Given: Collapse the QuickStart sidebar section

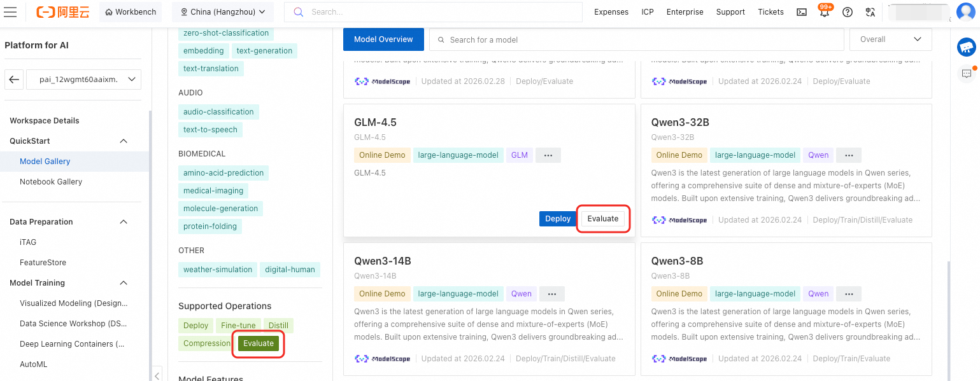Looking at the screenshot, I should point(124,141).
